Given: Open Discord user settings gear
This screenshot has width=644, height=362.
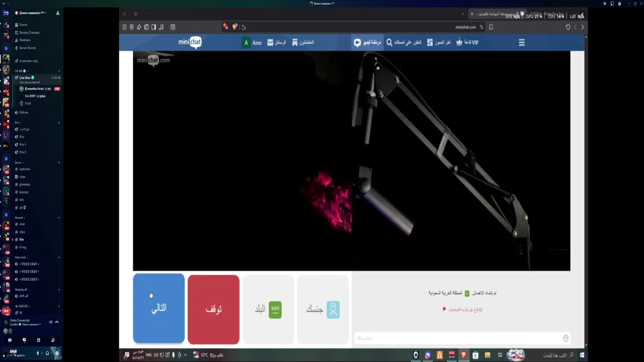Looking at the screenshot, I should tap(57, 353).
